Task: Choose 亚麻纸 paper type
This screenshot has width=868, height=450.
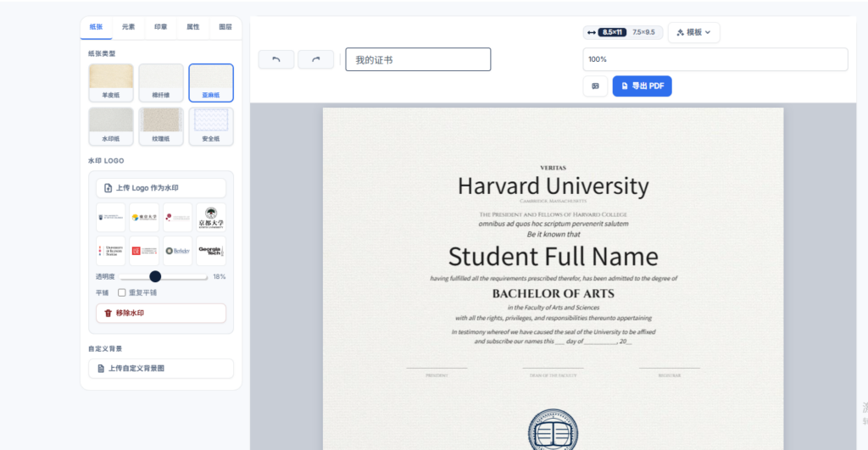Action: [x=211, y=82]
